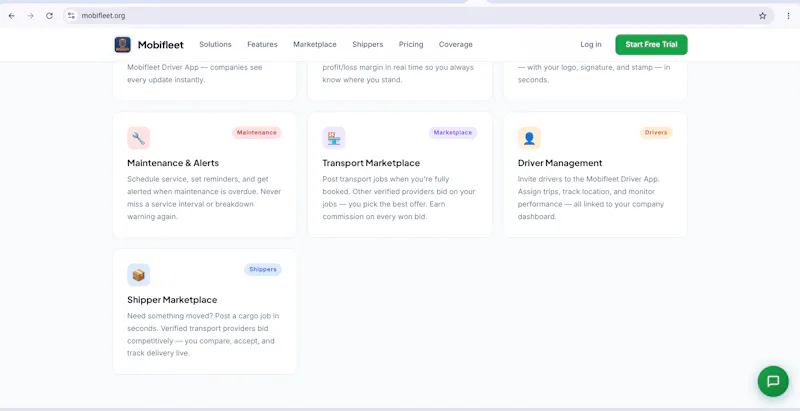Click the purple Marketplace tag
This screenshot has height=411, width=800.
point(453,133)
